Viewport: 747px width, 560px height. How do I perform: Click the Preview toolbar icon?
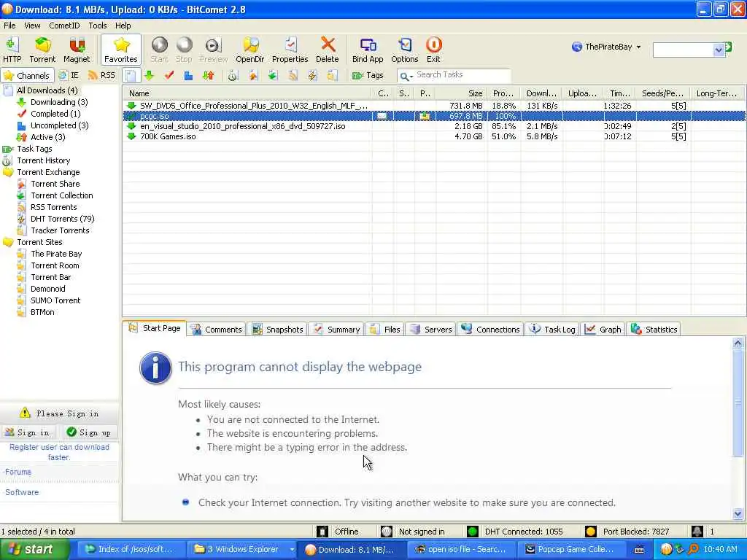(x=213, y=50)
